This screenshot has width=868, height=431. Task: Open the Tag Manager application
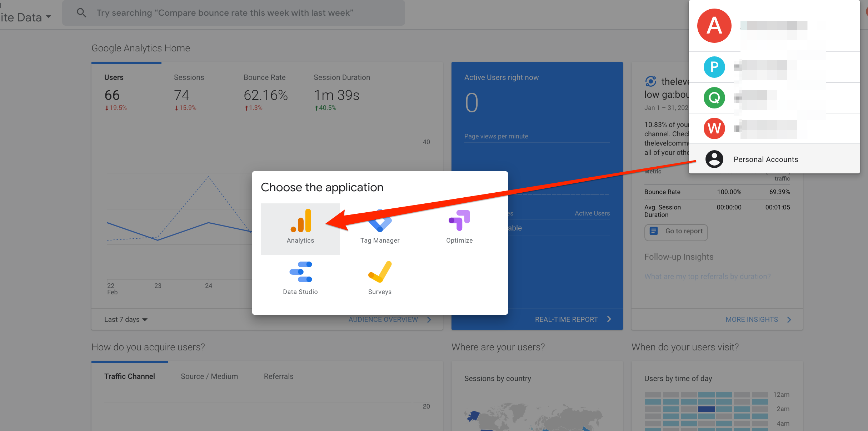point(380,229)
